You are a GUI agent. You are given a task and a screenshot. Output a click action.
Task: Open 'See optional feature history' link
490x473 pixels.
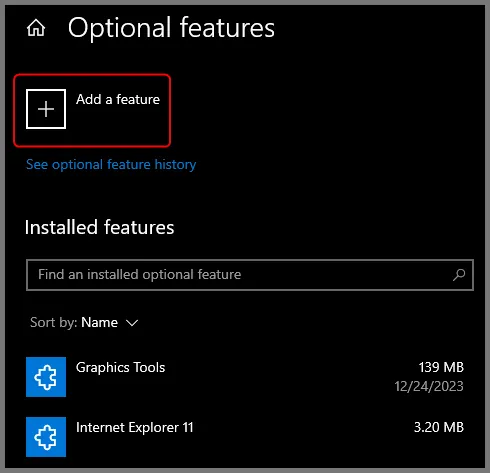click(111, 165)
